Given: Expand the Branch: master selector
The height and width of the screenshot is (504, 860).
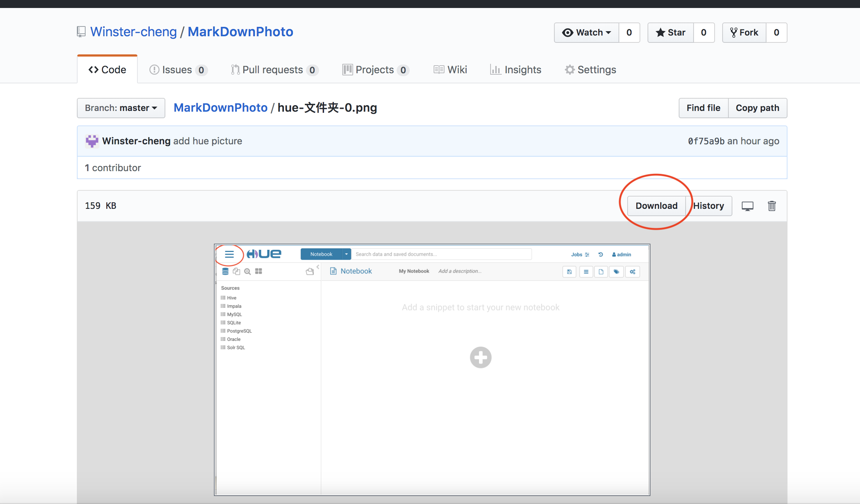Looking at the screenshot, I should (121, 108).
